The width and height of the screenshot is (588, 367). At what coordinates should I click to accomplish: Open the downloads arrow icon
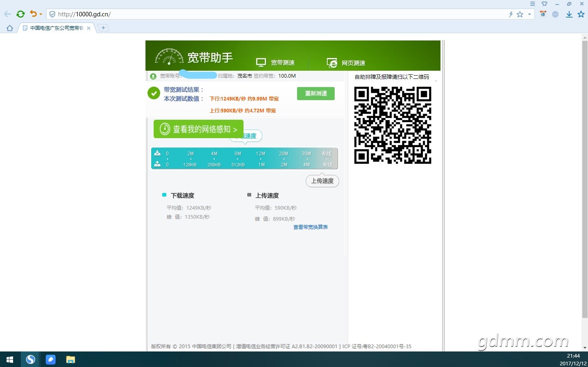(x=569, y=14)
